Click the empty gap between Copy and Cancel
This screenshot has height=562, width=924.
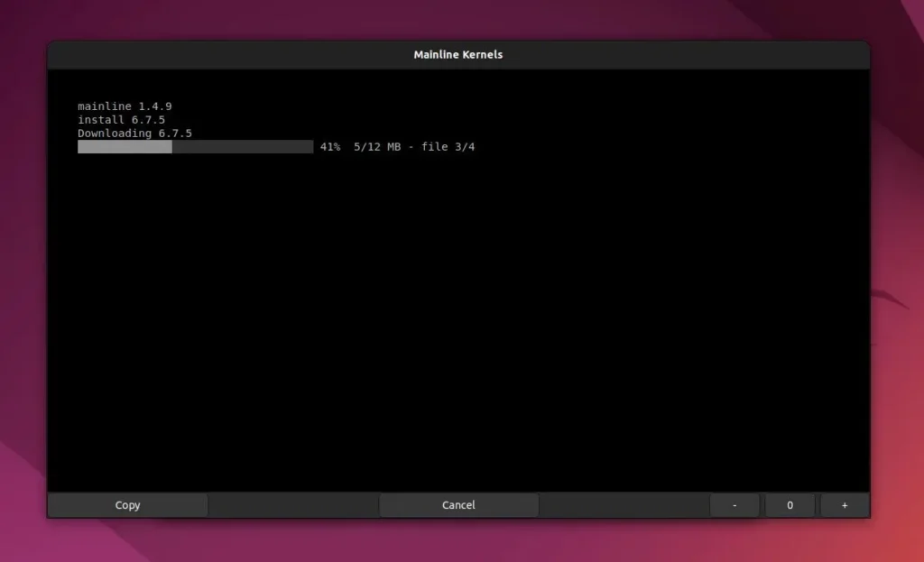(x=293, y=505)
